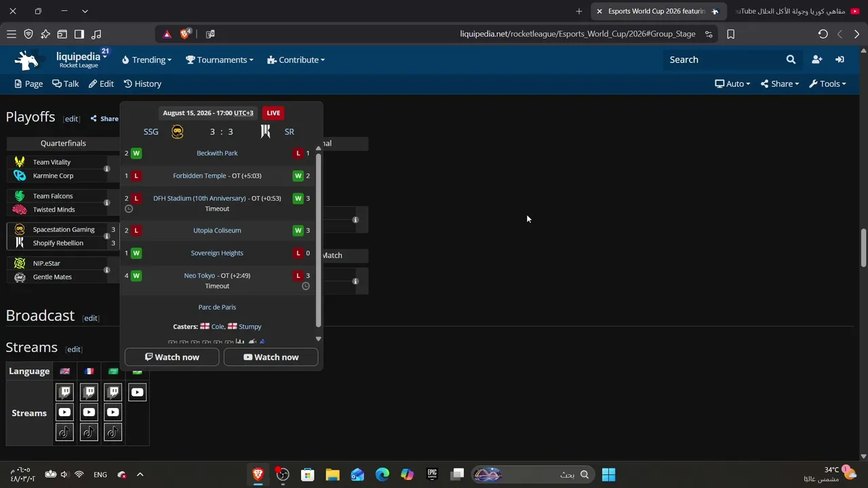Open the Brave Shields lion icon

tap(185, 34)
